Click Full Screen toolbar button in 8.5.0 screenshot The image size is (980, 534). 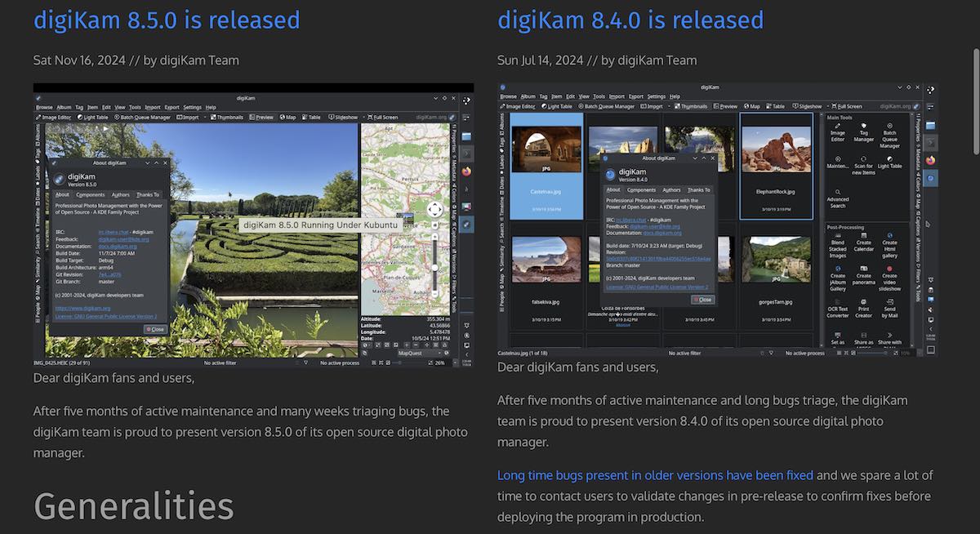tap(382, 117)
